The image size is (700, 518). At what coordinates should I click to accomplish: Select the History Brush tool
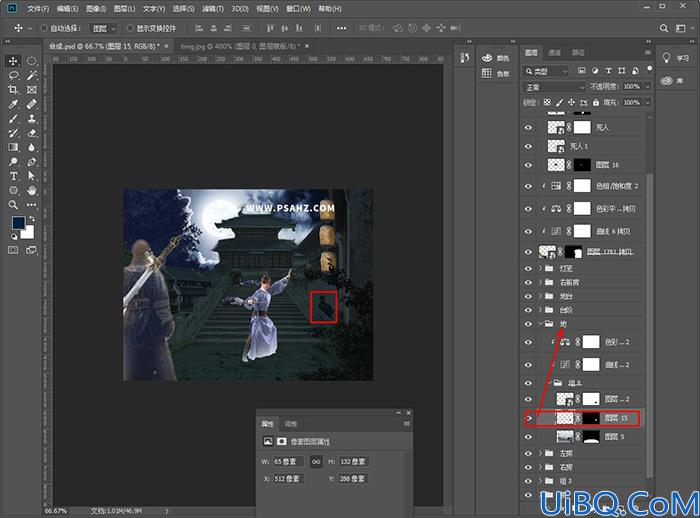click(x=13, y=133)
